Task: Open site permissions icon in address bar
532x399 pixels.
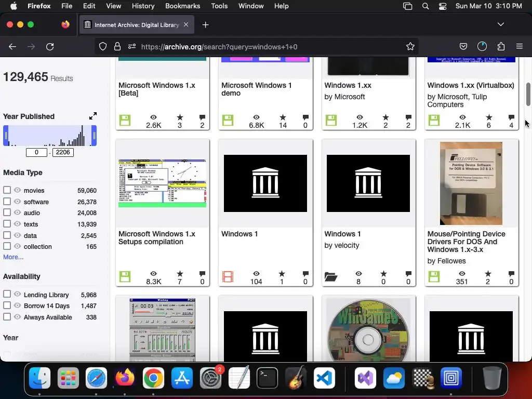Action: tap(132, 46)
